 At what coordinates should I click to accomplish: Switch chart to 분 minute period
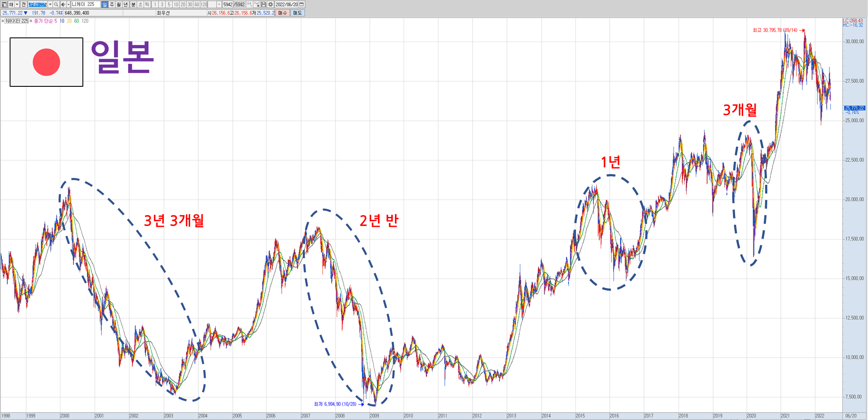pyautogui.click(x=133, y=4)
